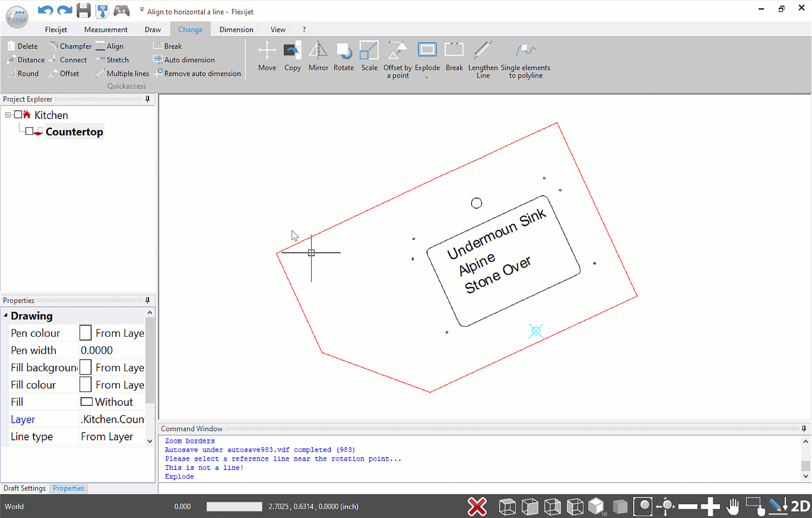
Task: Toggle the Countertop checkbox
Action: [29, 131]
